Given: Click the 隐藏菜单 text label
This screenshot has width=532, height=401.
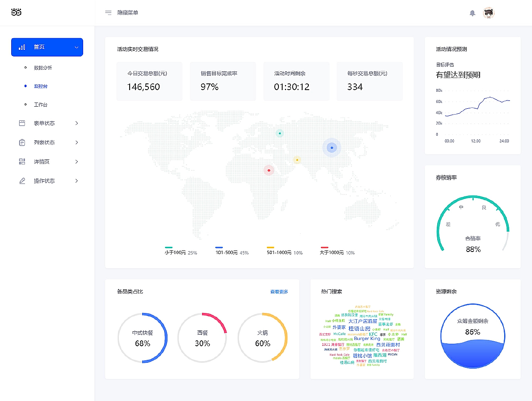Looking at the screenshot, I should pyautogui.click(x=128, y=13).
